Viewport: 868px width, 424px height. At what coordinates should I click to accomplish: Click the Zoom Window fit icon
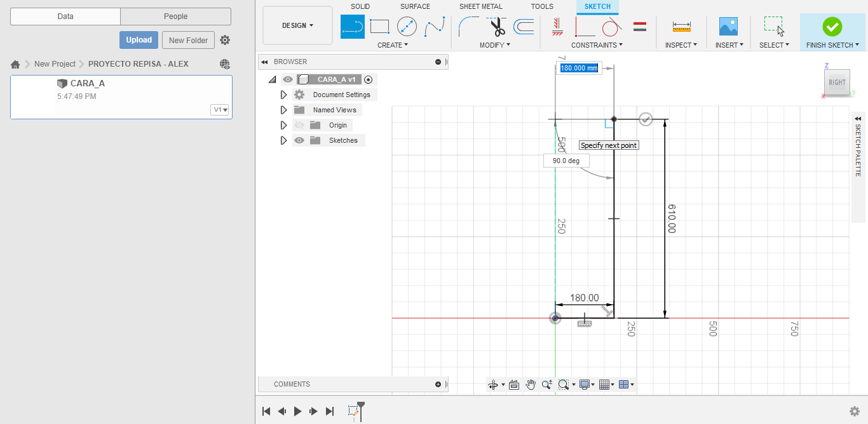563,385
